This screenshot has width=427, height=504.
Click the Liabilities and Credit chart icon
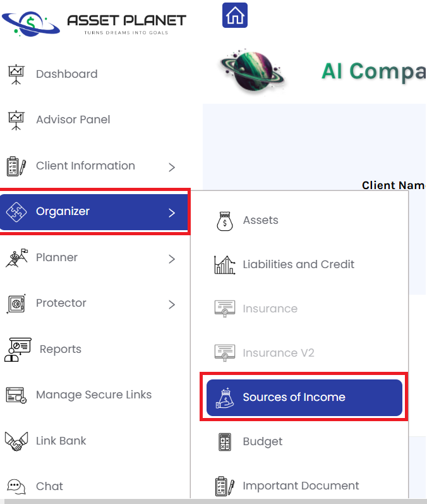(x=224, y=264)
